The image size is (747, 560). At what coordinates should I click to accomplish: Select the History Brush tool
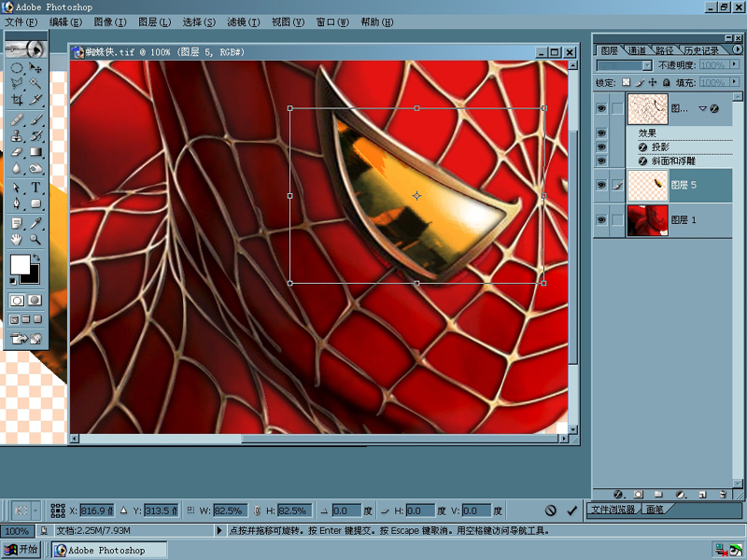pos(35,135)
